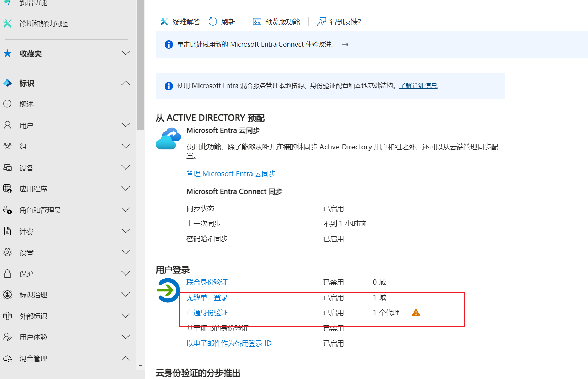Select 保护 in the left navigation
The width and height of the screenshot is (588, 379).
26,274
